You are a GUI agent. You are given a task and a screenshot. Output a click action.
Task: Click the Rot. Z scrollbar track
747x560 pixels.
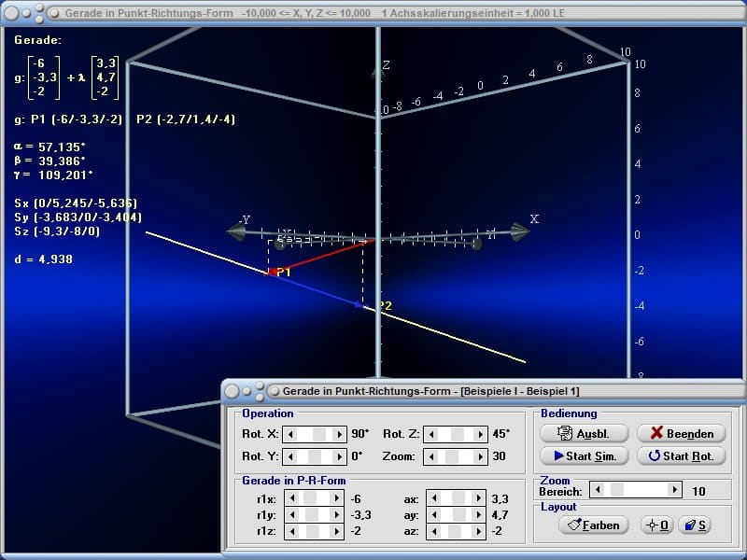tap(456, 434)
